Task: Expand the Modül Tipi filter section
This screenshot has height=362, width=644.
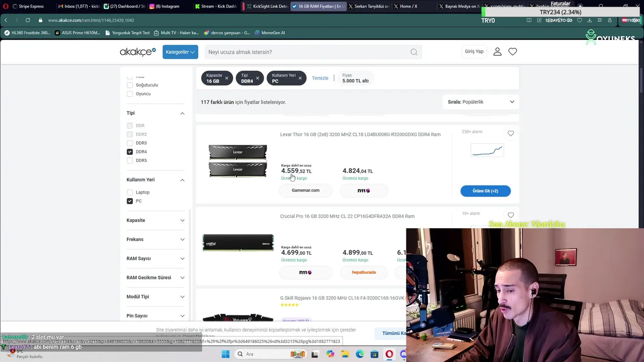Action: point(155,297)
